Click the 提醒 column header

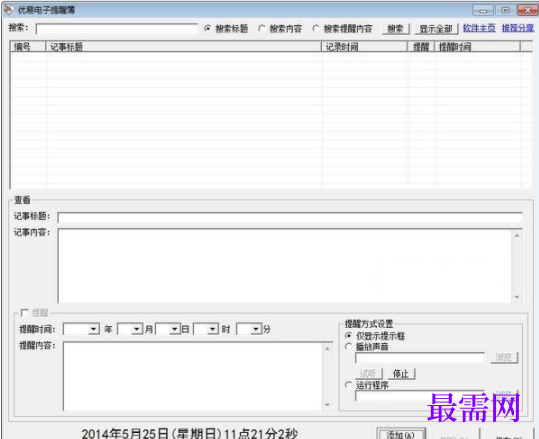421,46
